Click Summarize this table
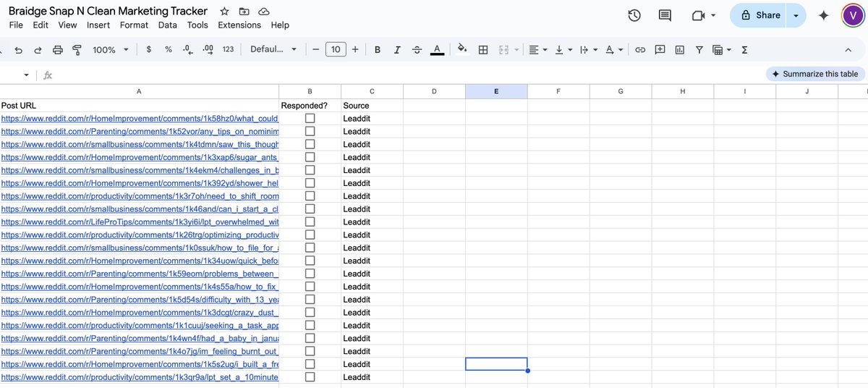 pos(815,74)
